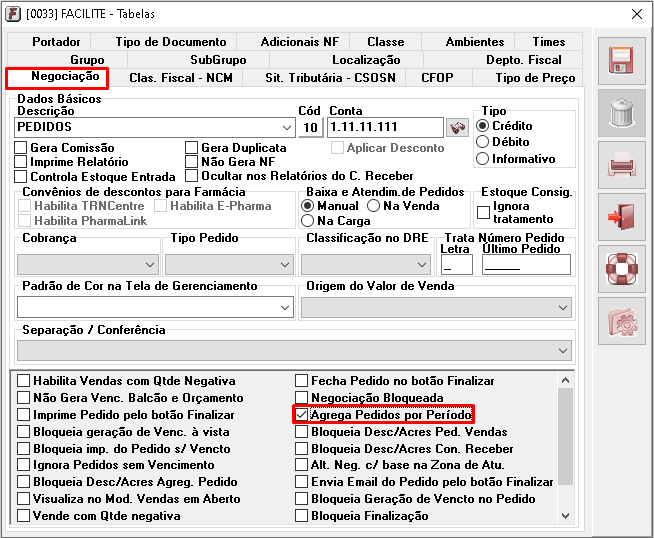Screen dimensions: 654x538
Task: Toggle Ignora Pedidos sem Vencimento
Action: tap(23, 465)
